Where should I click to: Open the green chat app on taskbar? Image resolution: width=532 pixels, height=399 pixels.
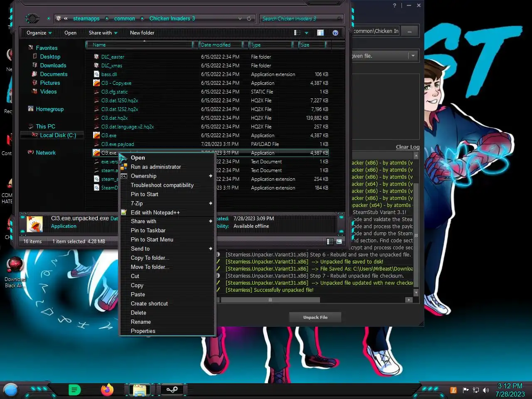pyautogui.click(x=74, y=390)
